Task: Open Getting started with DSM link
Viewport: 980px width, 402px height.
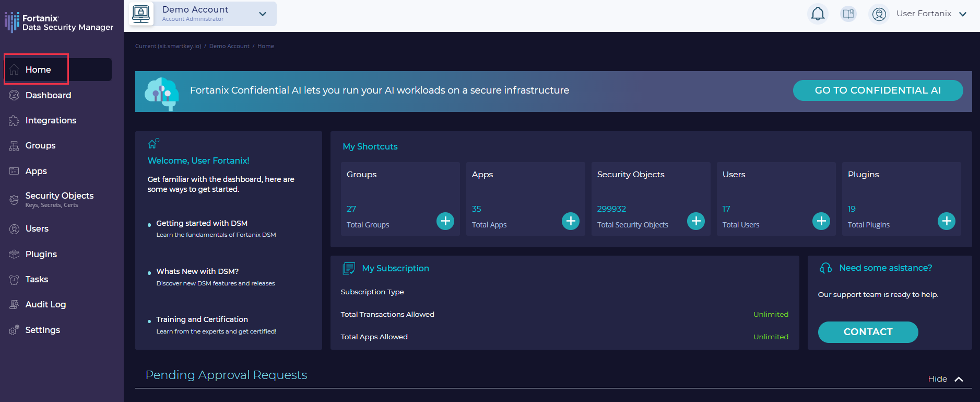Action: (202, 223)
